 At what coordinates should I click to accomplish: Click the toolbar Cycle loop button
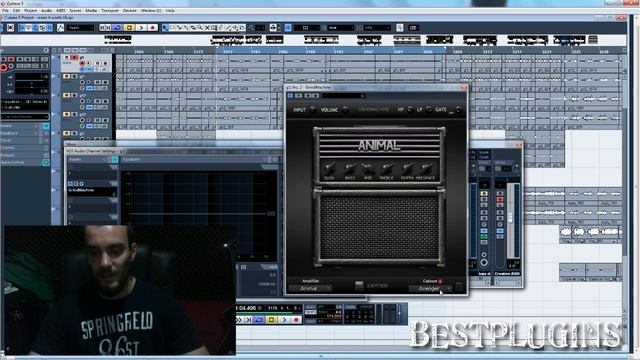point(117,28)
